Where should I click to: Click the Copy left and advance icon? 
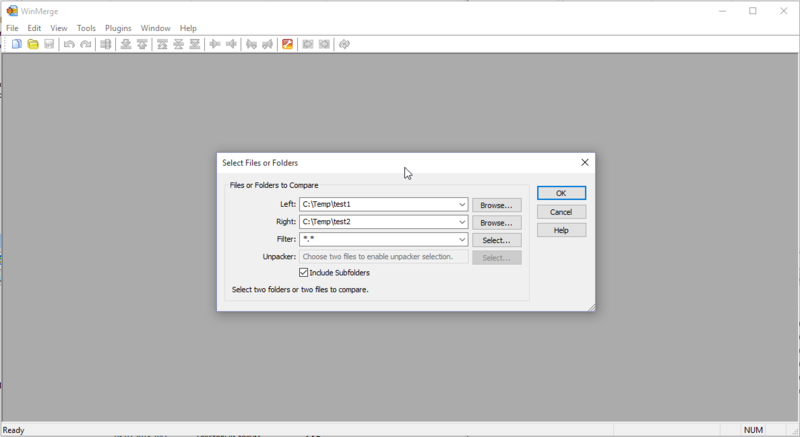(267, 44)
